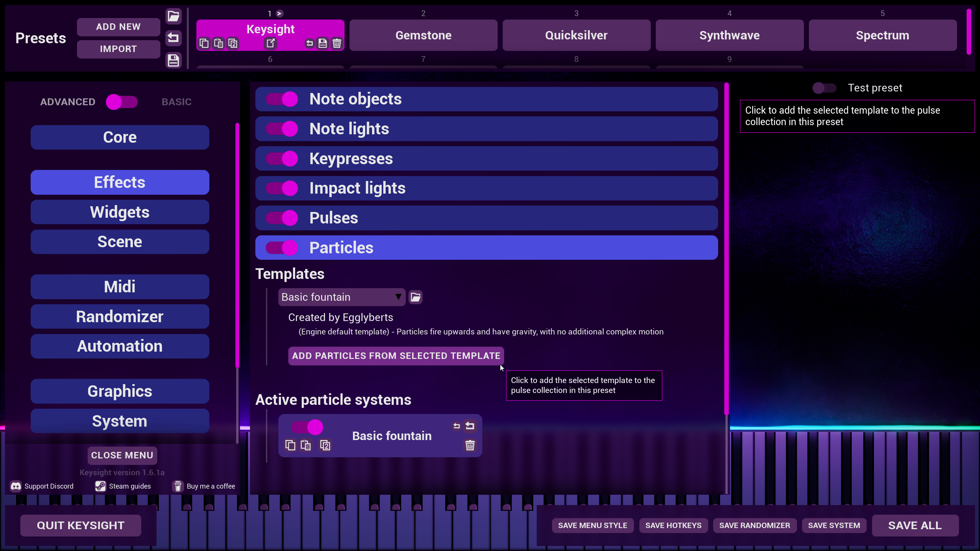Save Keysight preset using disk icon
Viewport: 980px width, 551px height.
tap(323, 43)
